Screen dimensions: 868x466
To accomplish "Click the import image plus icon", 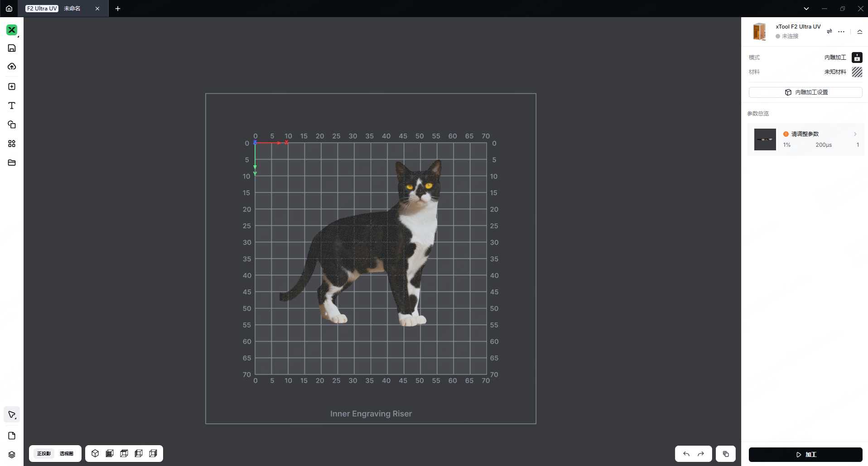I will tap(12, 86).
